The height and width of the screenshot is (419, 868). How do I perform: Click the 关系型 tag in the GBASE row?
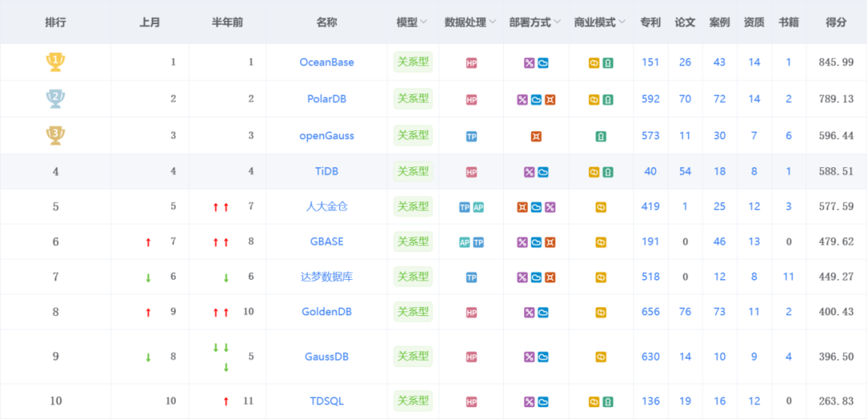click(413, 241)
